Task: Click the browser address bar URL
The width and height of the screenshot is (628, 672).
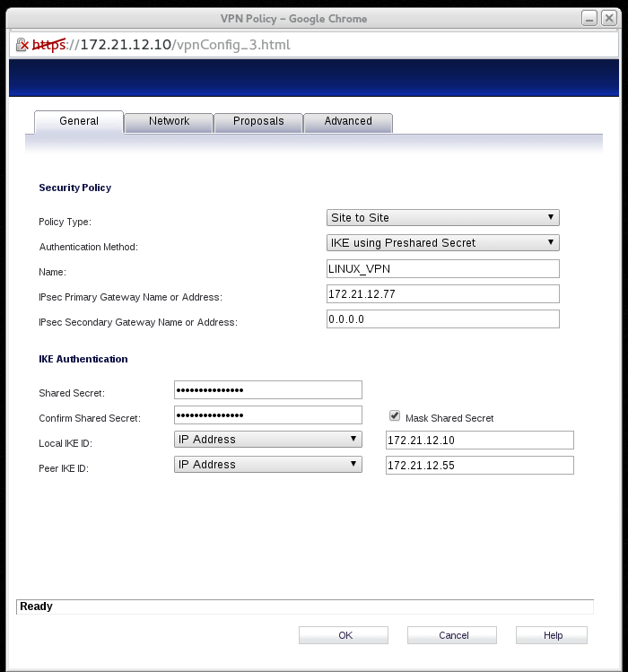Action: tap(161, 45)
